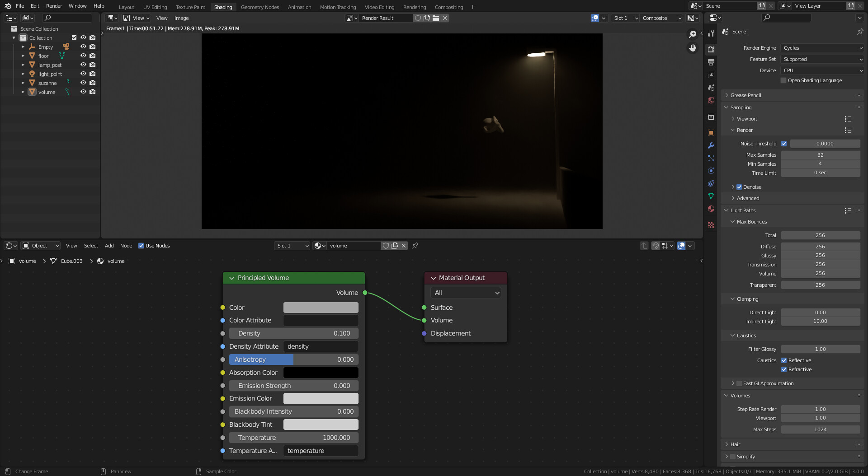The width and height of the screenshot is (868, 476).
Task: Pin the Scene properties panel
Action: coord(860,32)
